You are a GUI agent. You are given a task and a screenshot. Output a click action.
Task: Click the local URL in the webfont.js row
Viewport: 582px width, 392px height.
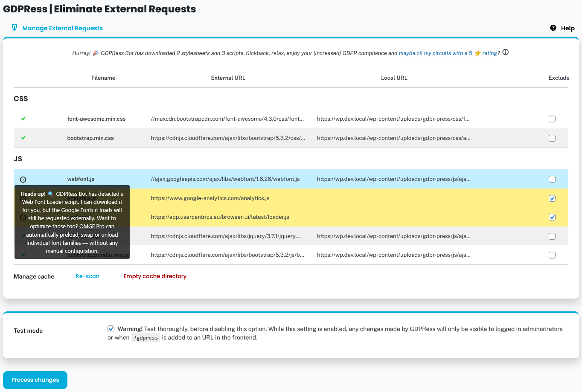click(x=394, y=179)
